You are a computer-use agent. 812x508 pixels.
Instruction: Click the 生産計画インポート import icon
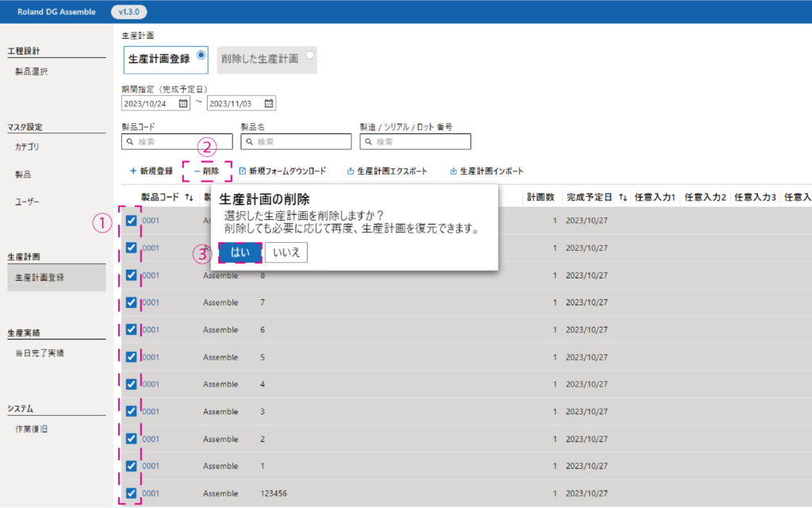point(454,171)
